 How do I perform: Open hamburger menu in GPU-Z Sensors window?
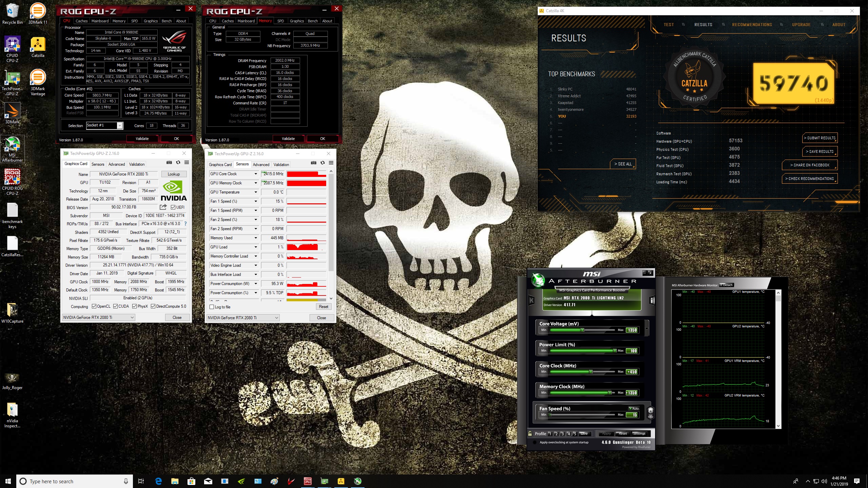tap(331, 163)
